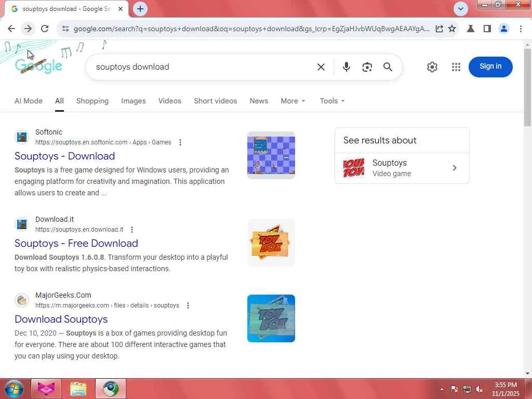Select the All results tab

point(59,101)
